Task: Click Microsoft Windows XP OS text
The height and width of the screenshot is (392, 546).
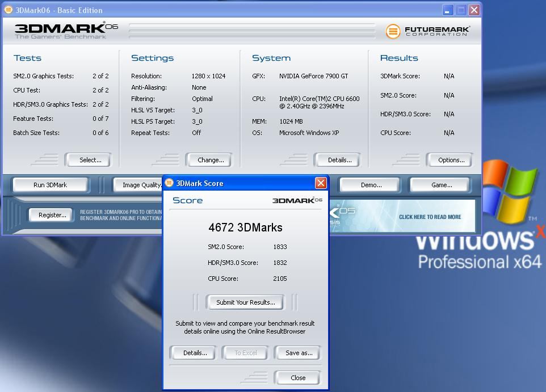Action: click(309, 133)
